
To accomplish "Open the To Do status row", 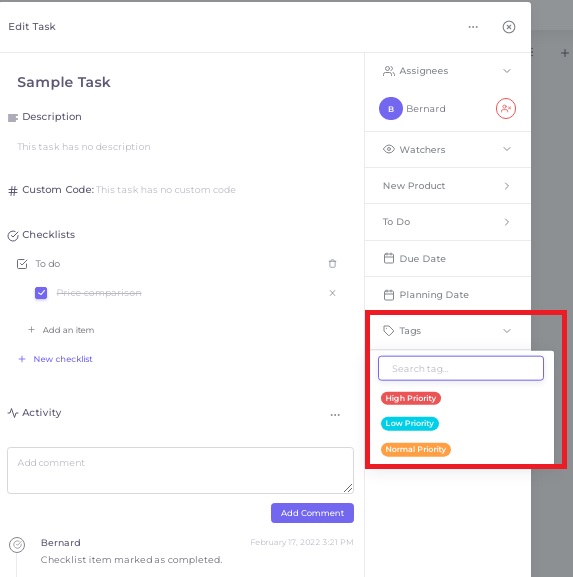I will (448, 222).
